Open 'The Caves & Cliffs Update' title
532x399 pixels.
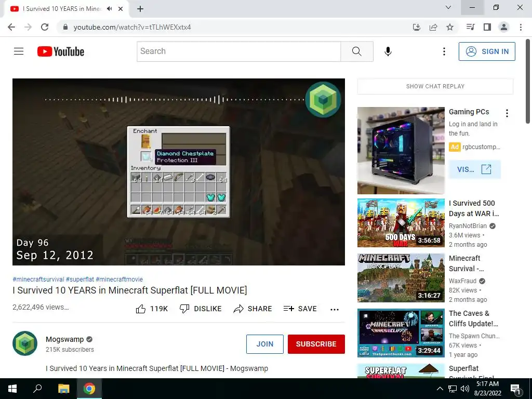click(473, 318)
